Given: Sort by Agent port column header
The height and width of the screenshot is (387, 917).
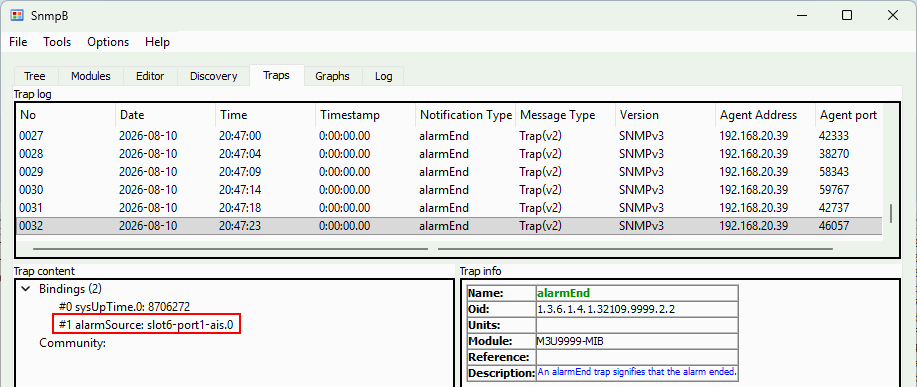Looking at the screenshot, I should (x=849, y=115).
